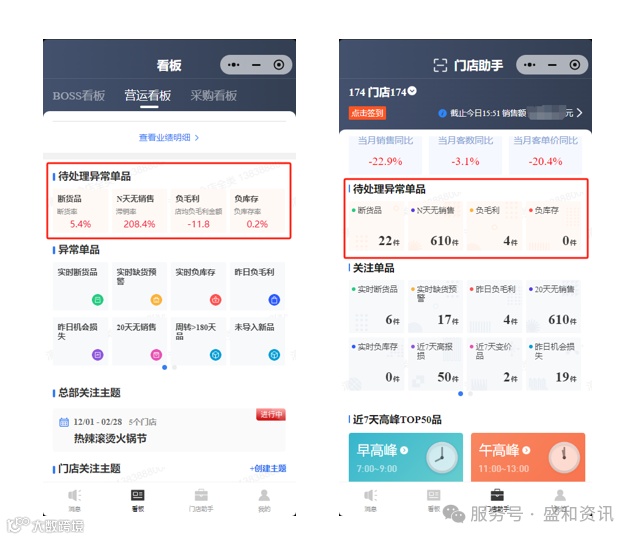Open 实时断货品 card with green icon
634x539 pixels.
tap(80, 286)
